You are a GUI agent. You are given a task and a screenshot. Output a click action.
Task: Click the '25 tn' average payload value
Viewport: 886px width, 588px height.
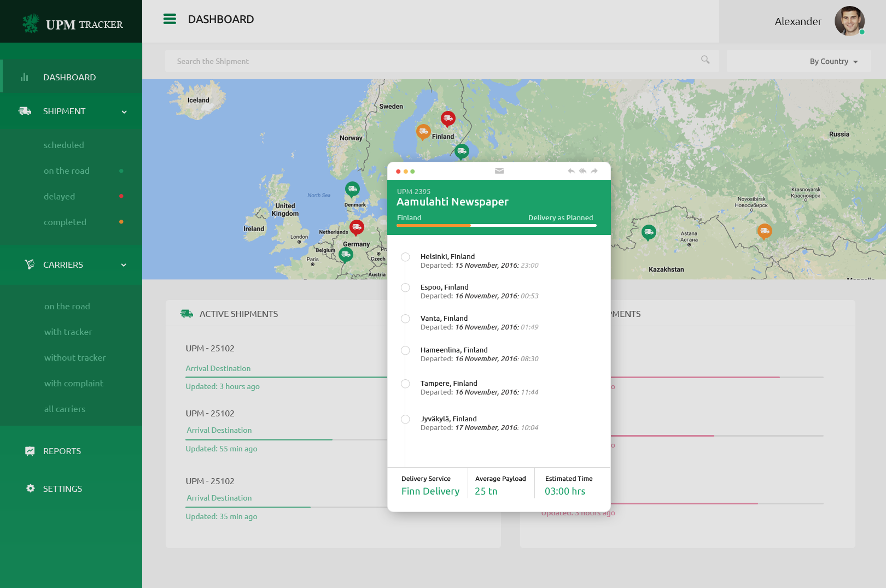pyautogui.click(x=486, y=491)
